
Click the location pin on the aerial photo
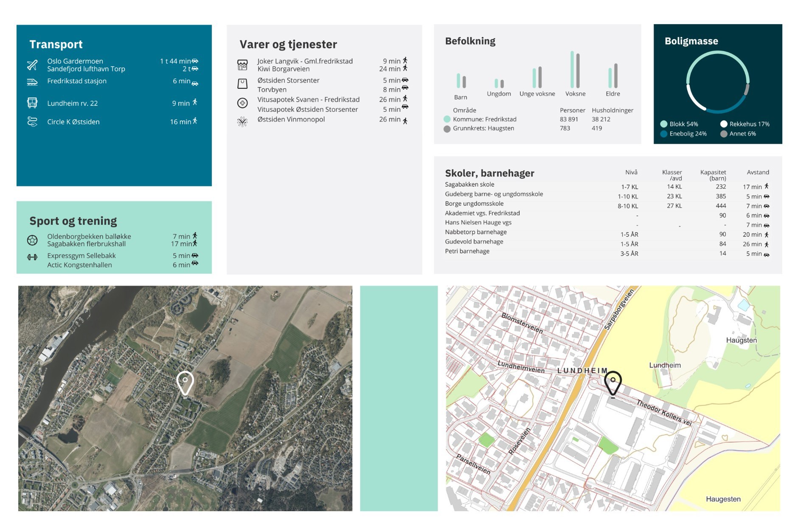point(185,383)
